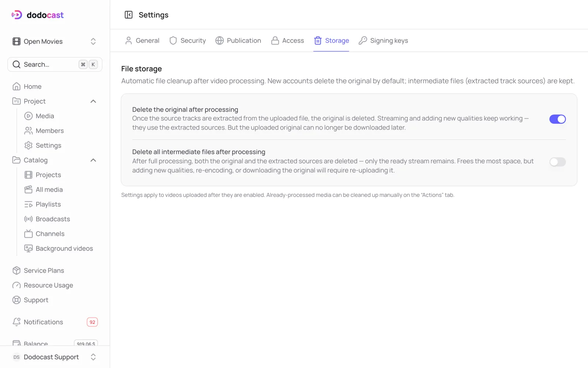Click the 92 notifications badge
The height and width of the screenshot is (368, 588).
(x=92, y=322)
